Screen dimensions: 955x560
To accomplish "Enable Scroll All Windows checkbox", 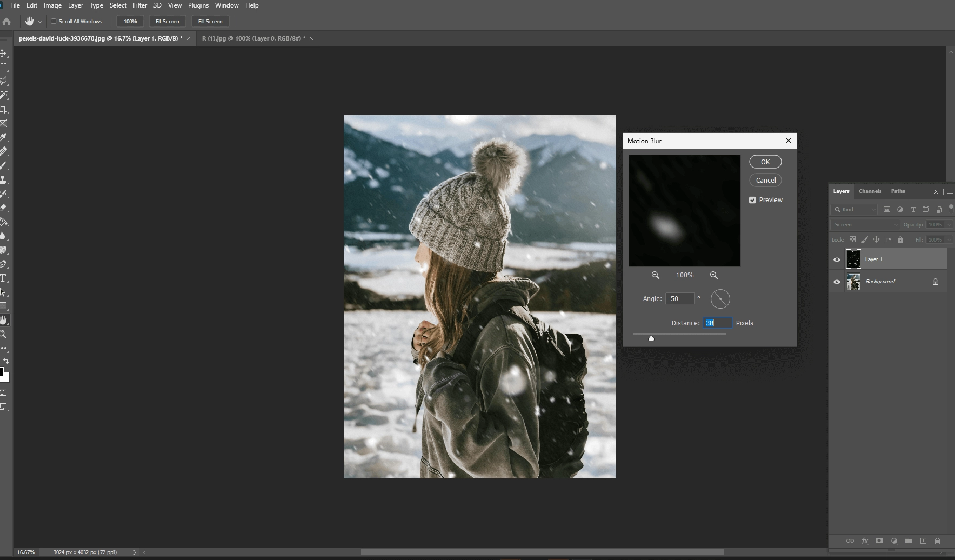I will [54, 22].
